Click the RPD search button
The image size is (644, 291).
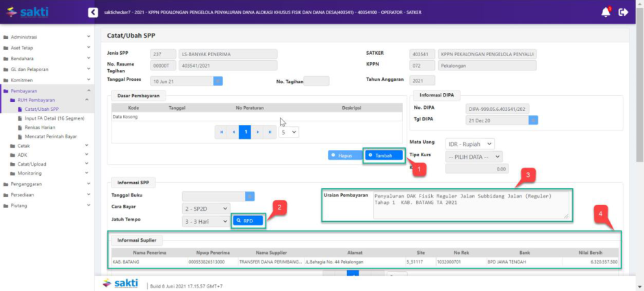pos(248,221)
